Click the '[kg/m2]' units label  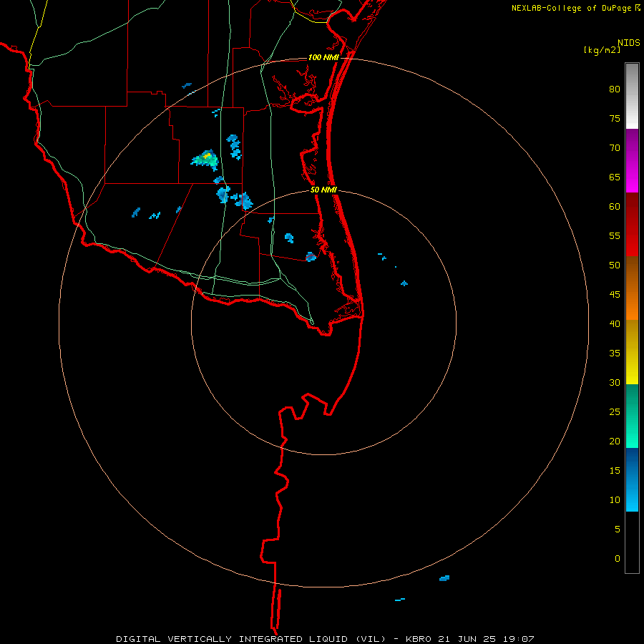coord(602,50)
